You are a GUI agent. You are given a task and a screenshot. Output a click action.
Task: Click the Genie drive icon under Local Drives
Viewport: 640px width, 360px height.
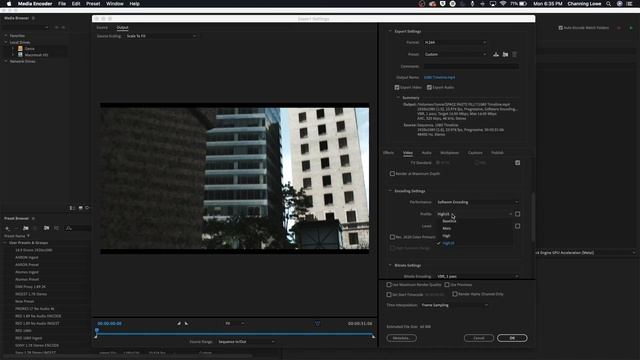pos(20,49)
